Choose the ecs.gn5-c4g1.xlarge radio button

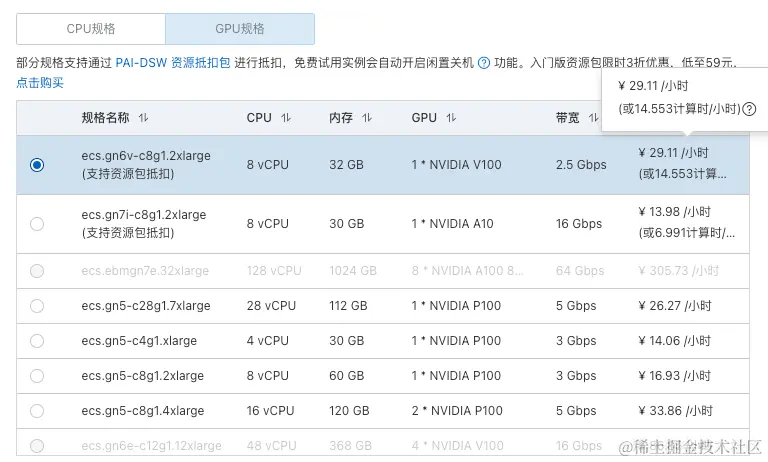(37, 341)
